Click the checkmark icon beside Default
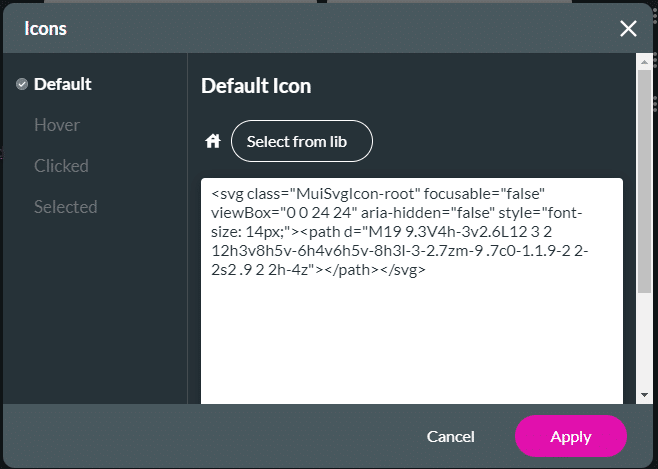Screen dimensions: 658x469 [22, 84]
